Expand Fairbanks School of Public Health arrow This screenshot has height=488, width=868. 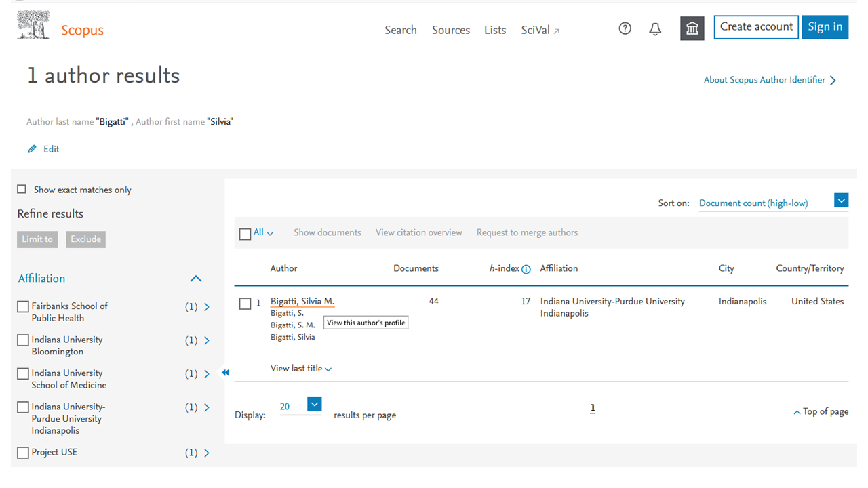[x=207, y=307]
